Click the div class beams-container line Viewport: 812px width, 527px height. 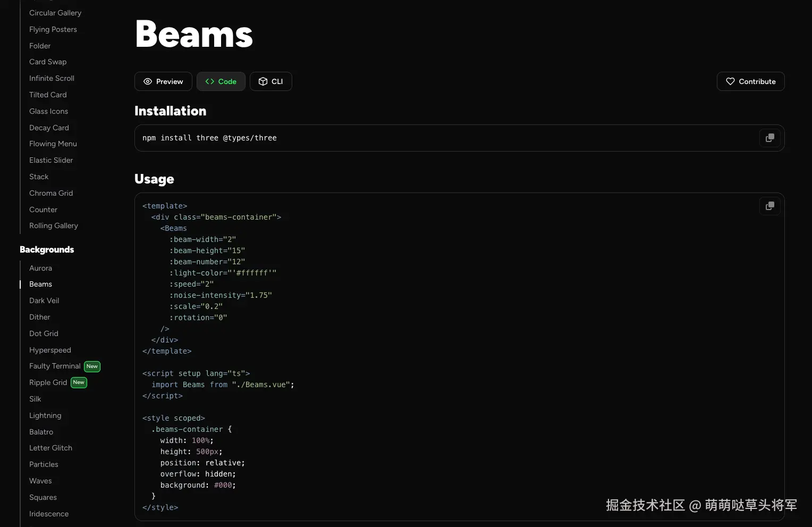point(216,217)
